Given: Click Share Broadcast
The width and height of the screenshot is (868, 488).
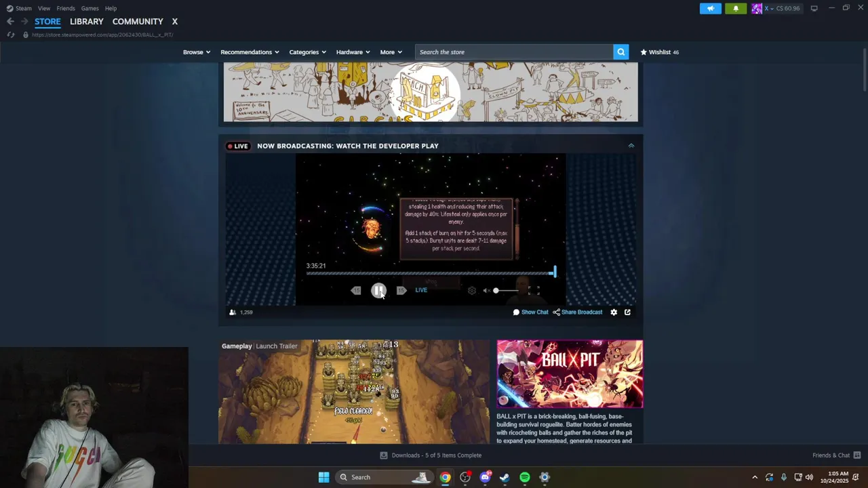Looking at the screenshot, I should point(577,312).
